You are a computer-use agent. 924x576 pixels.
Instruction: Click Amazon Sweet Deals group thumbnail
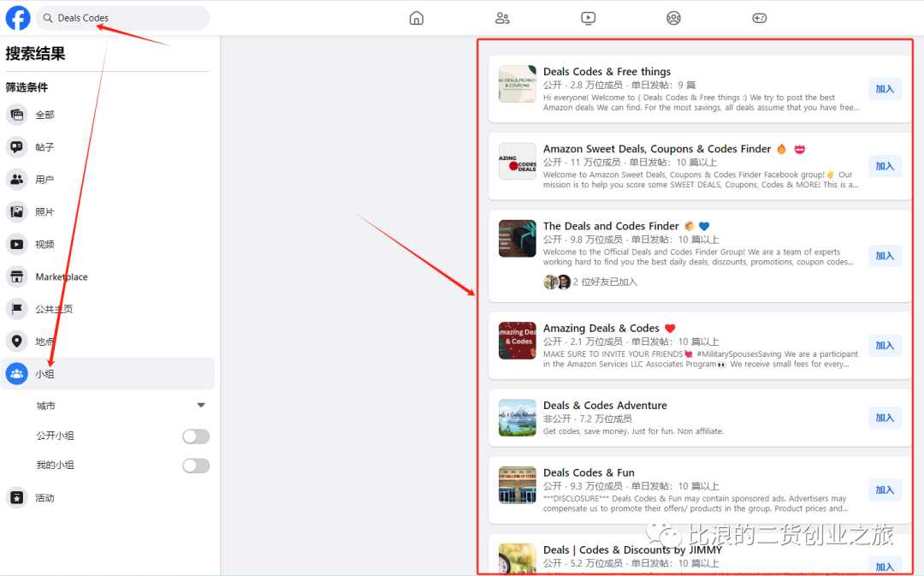point(518,161)
